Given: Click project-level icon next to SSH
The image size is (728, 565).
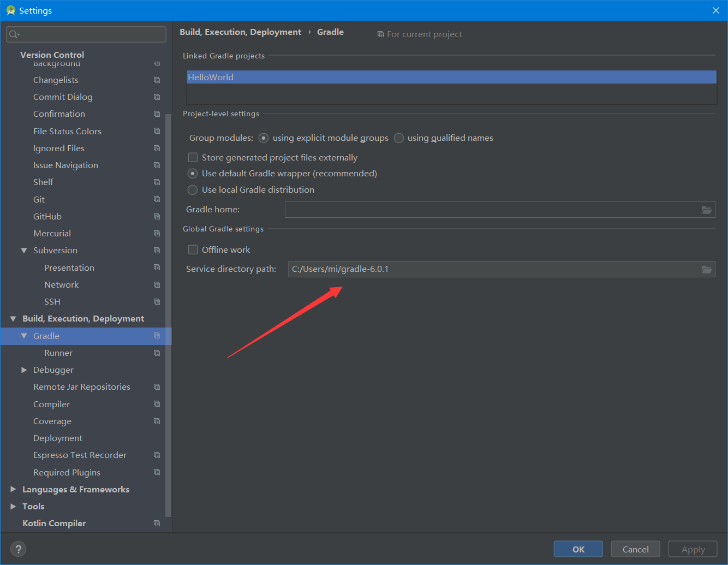Looking at the screenshot, I should tap(157, 302).
